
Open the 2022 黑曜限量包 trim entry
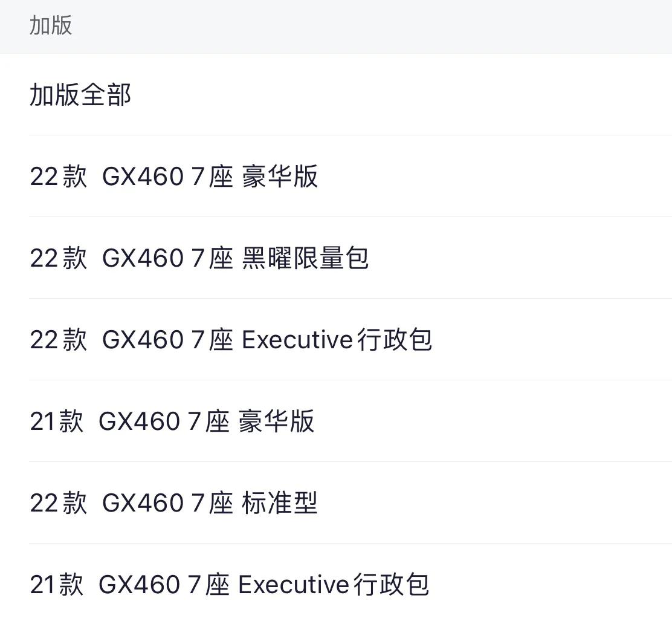coord(199,258)
